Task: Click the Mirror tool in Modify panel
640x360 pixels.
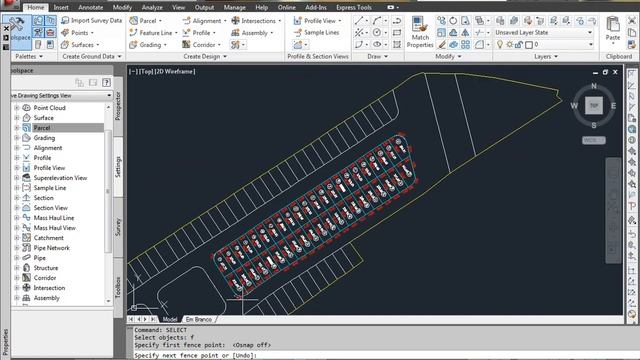Action: (465, 33)
